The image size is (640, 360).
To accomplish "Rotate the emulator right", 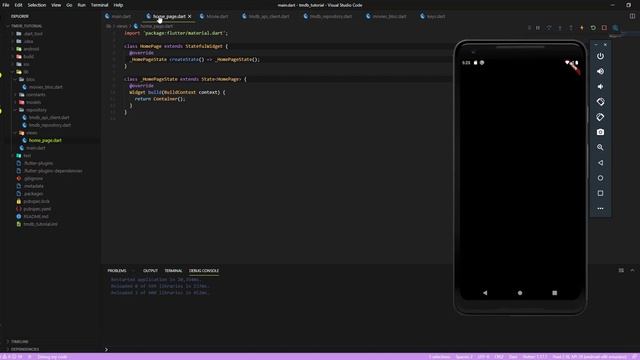I will (x=600, y=117).
